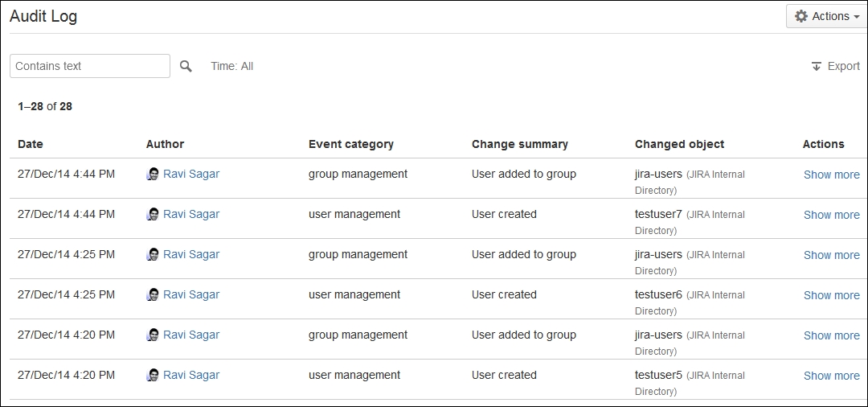Open the Time: All filter
The height and width of the screenshot is (407, 868).
click(232, 67)
